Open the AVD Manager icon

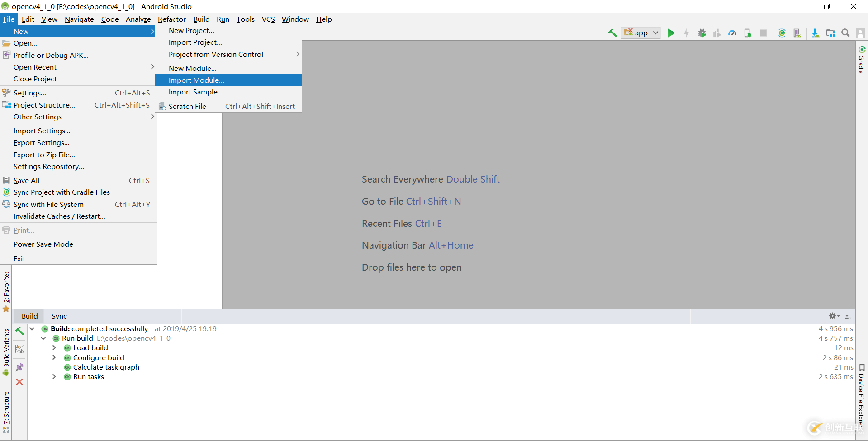pos(797,33)
